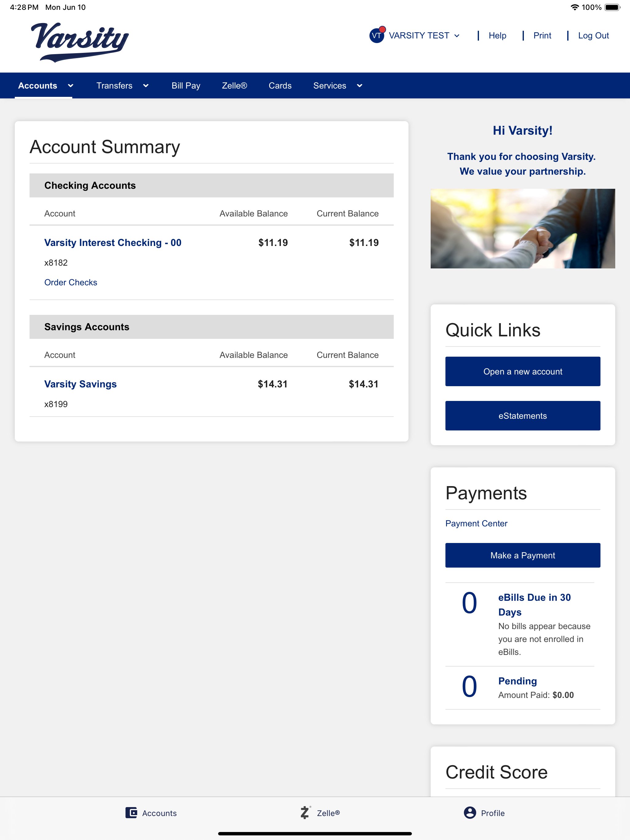630x840 pixels.
Task: Expand the Accounts menu chevron
Action: (x=70, y=85)
